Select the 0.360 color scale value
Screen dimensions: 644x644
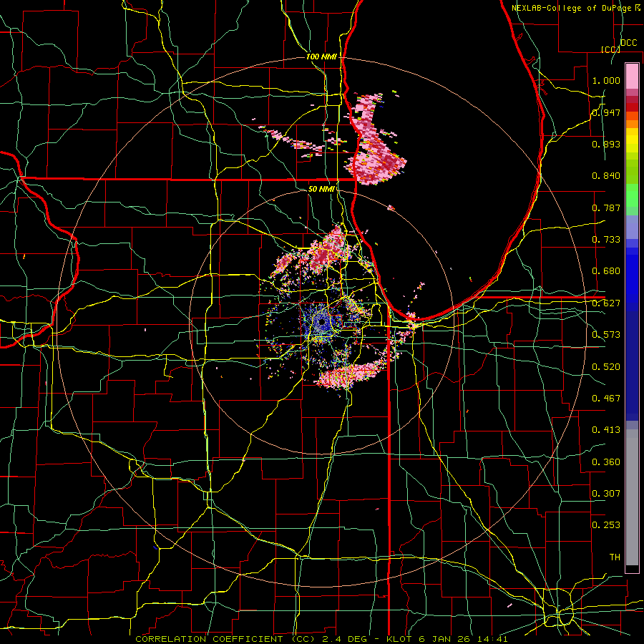[606, 462]
